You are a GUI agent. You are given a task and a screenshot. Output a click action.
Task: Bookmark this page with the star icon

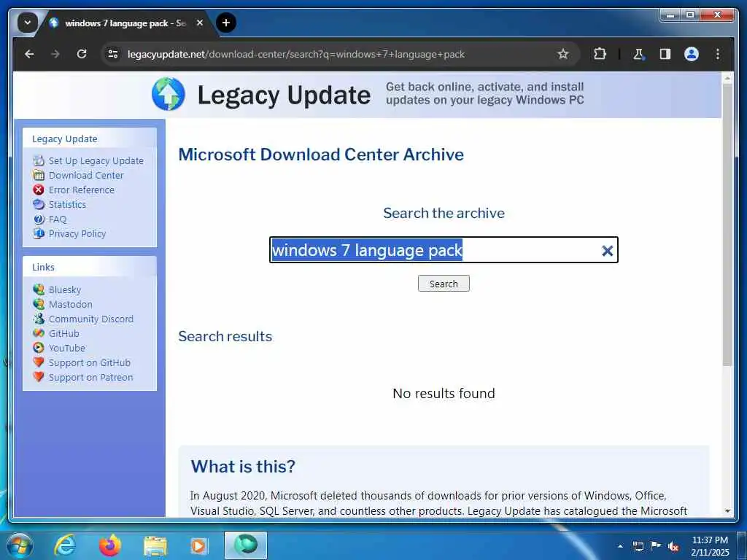click(x=562, y=54)
